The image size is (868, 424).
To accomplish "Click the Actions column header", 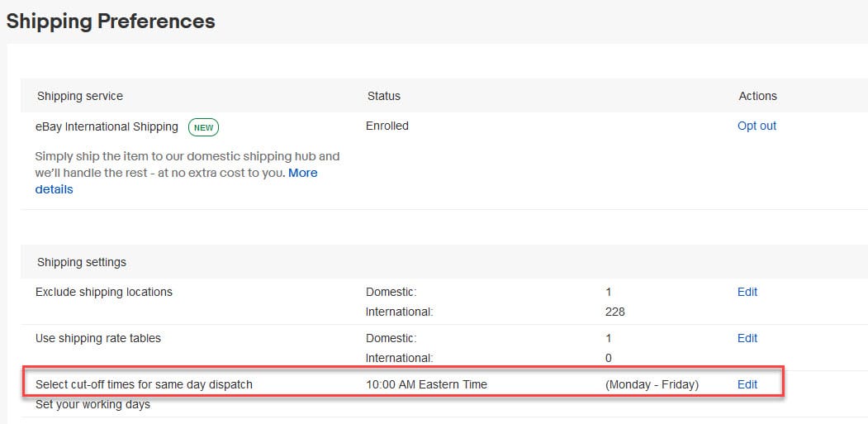I will click(757, 96).
